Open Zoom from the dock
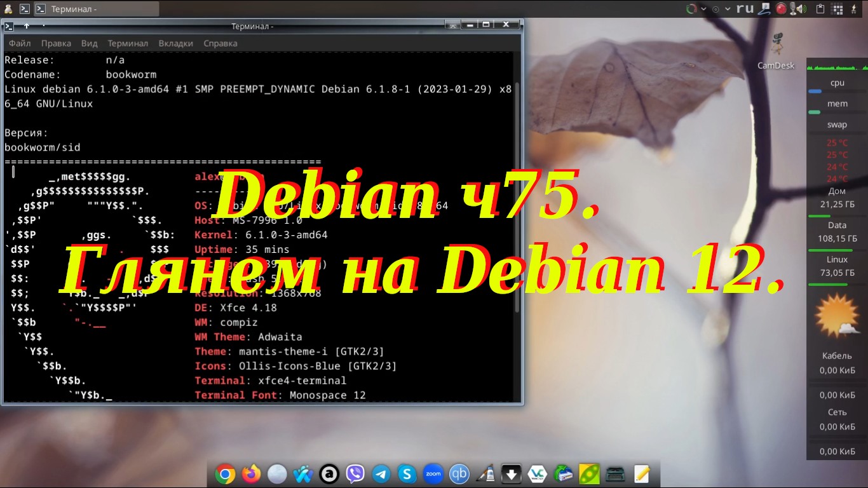This screenshot has width=868, height=488. click(x=433, y=473)
